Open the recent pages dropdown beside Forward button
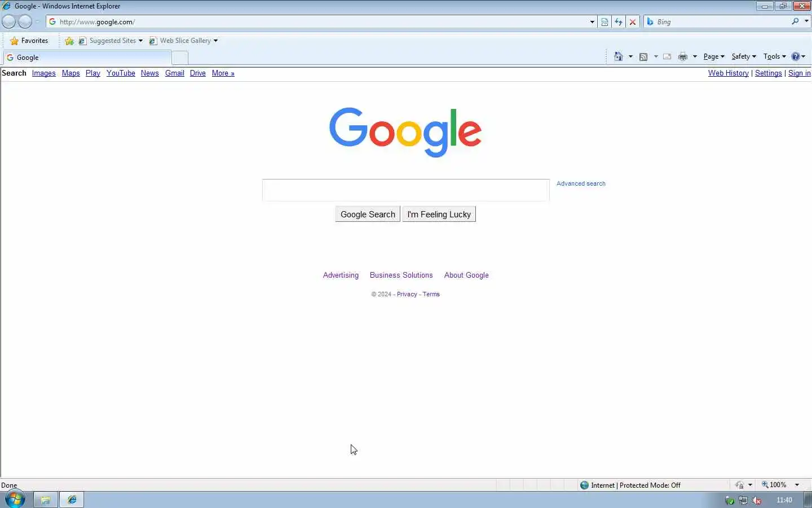Screen dimensions: 812x508 point(37,22)
